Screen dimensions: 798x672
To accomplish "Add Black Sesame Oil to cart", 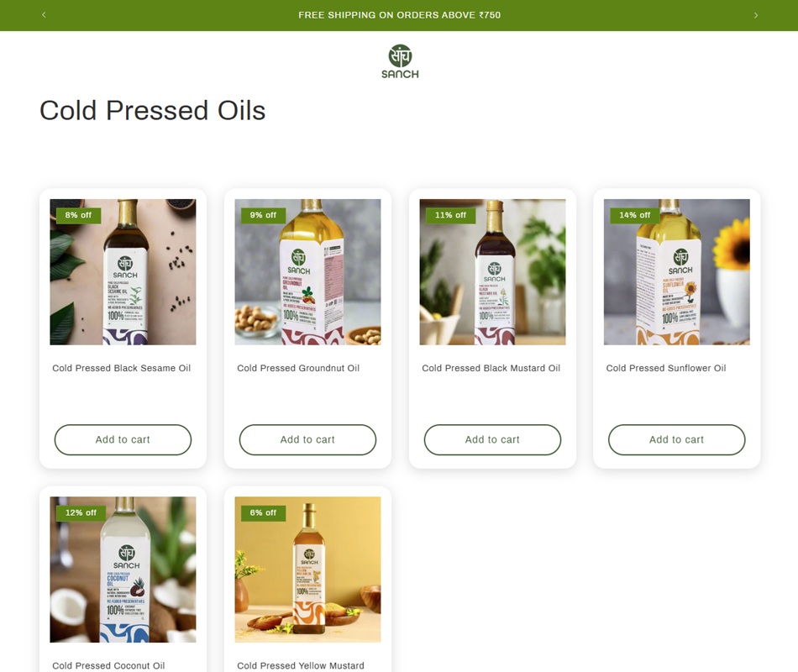I will click(123, 439).
